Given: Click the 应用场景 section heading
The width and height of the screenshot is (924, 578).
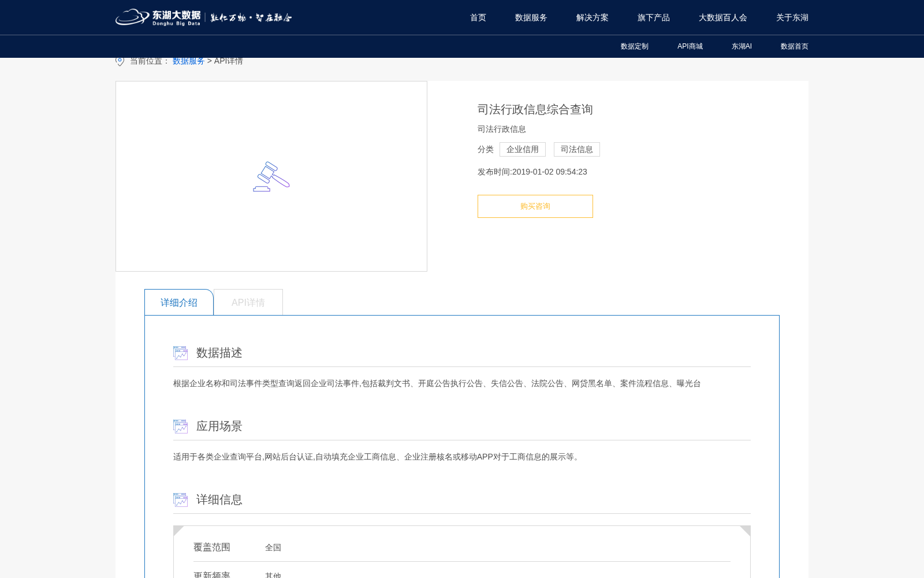Looking at the screenshot, I should 219,427.
